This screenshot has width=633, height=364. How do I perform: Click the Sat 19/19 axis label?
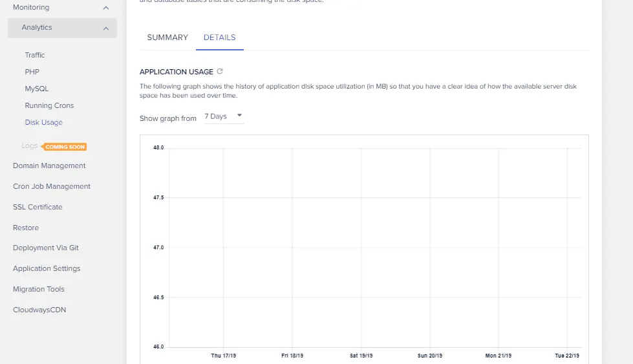361,356
